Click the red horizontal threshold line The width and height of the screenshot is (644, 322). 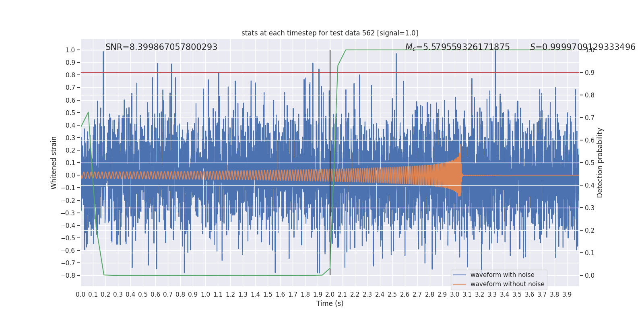(330, 72)
